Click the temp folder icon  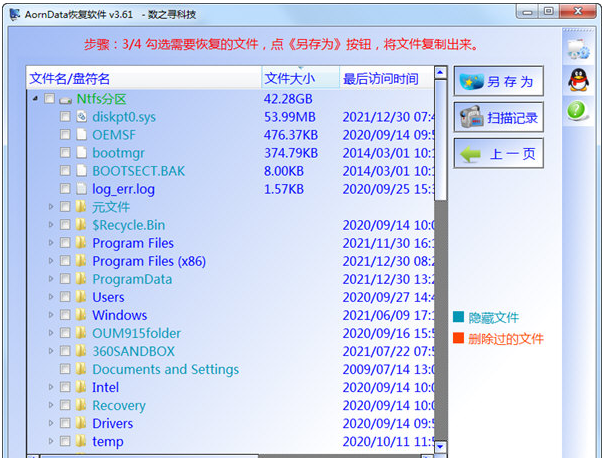(81, 441)
